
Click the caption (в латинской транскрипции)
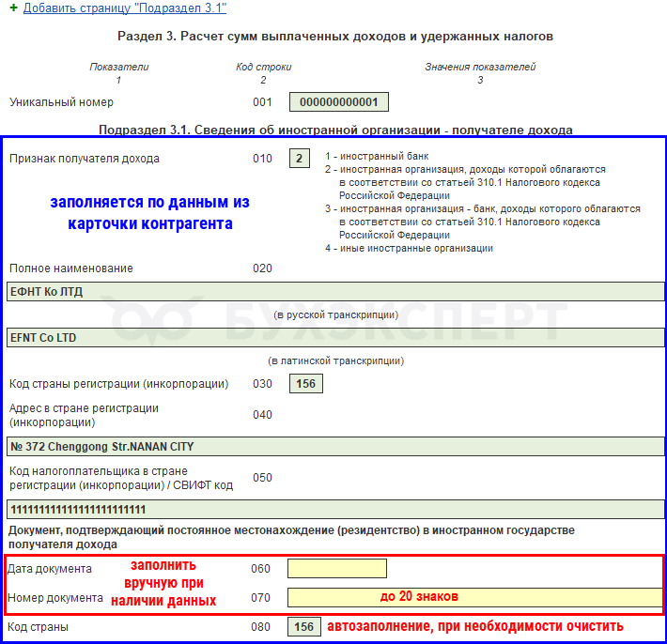tap(335, 360)
